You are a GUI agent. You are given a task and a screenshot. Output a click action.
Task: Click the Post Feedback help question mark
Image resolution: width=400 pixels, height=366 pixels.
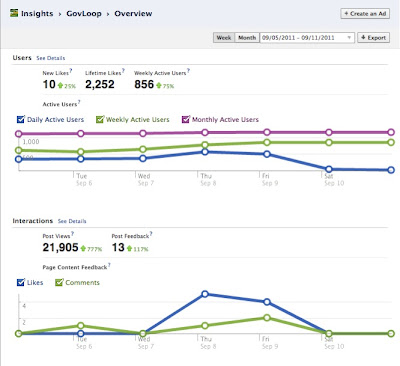pyautogui.click(x=151, y=233)
